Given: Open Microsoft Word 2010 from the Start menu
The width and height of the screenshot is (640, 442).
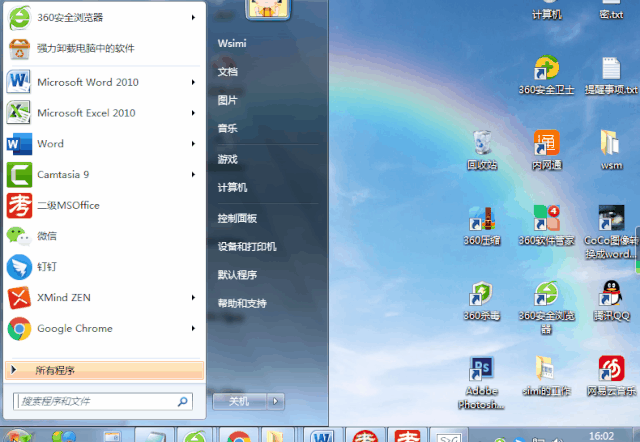Looking at the screenshot, I should tap(102, 82).
